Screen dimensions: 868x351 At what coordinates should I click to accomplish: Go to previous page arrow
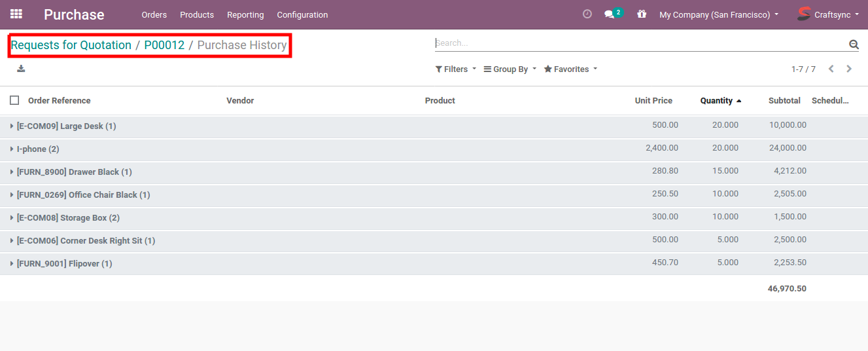[x=831, y=69]
